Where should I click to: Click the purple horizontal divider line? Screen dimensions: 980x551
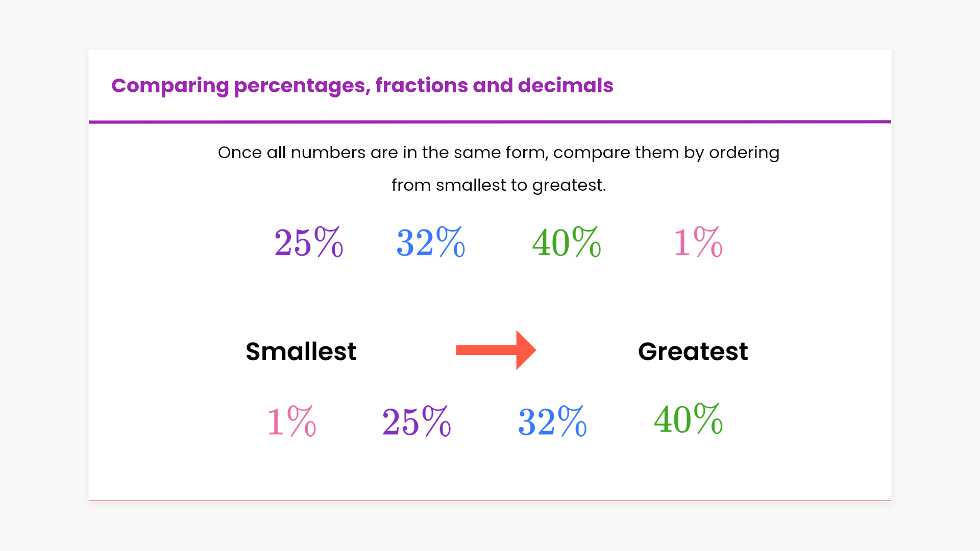(x=490, y=122)
